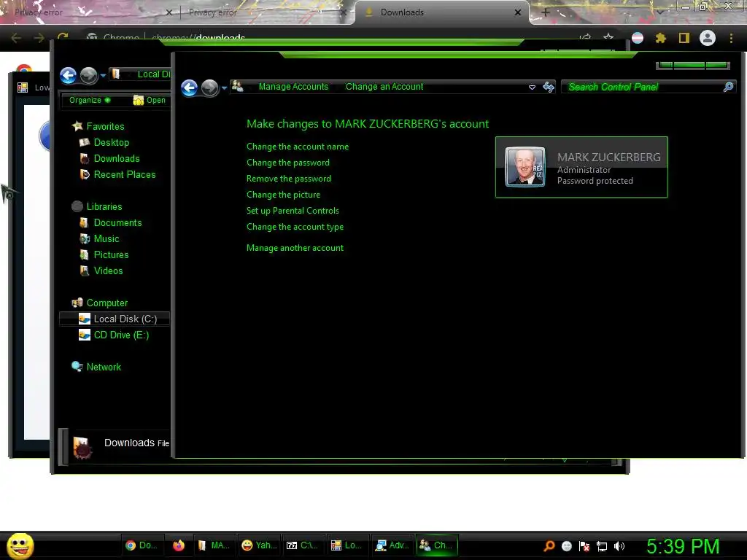Select Pictures library in sidebar
The height and width of the screenshot is (560, 747).
(x=111, y=254)
